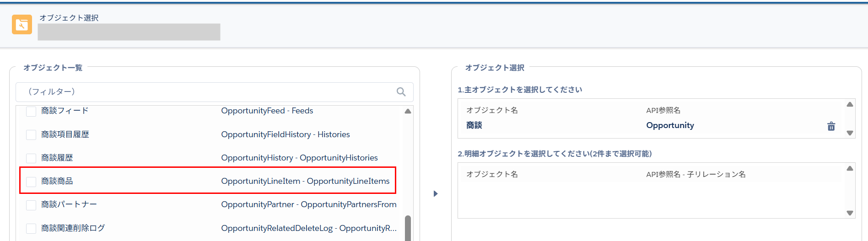Tick the checkbox for 商談関連削除ログ
Image resolution: width=868 pixels, height=241 pixels.
pyautogui.click(x=31, y=229)
